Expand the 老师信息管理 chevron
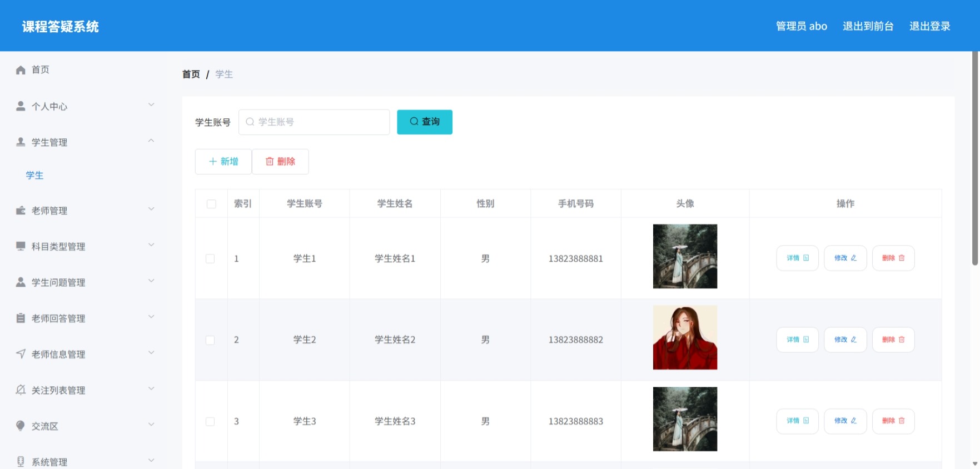Screen dimensions: 980x469 (x=151, y=352)
